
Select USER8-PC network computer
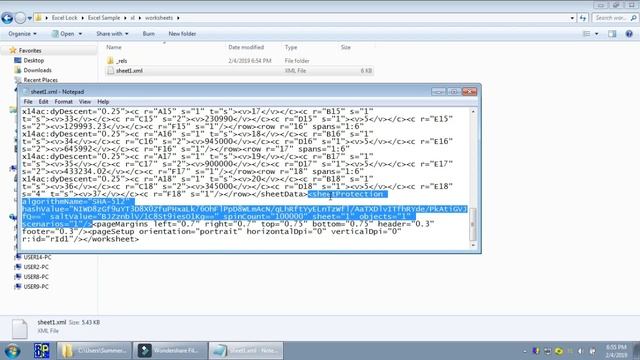tap(36, 277)
